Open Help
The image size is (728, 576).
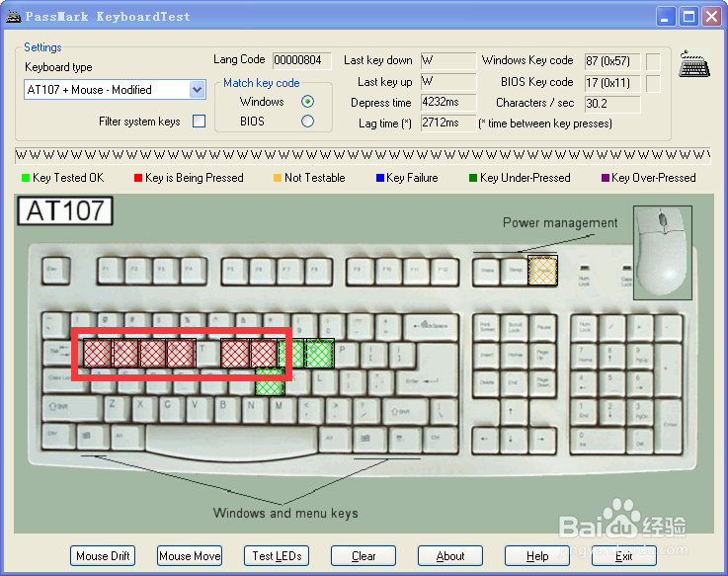(537, 556)
